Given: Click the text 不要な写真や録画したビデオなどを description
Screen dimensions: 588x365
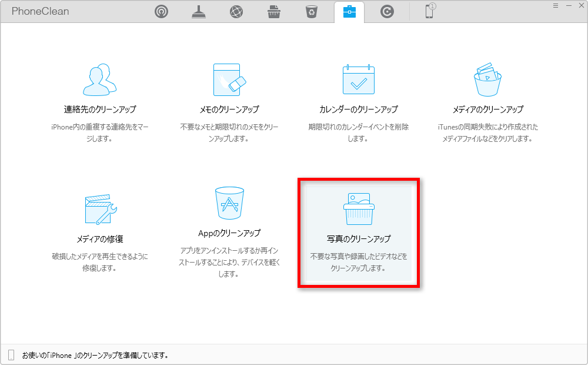Looking at the screenshot, I should click(359, 262).
